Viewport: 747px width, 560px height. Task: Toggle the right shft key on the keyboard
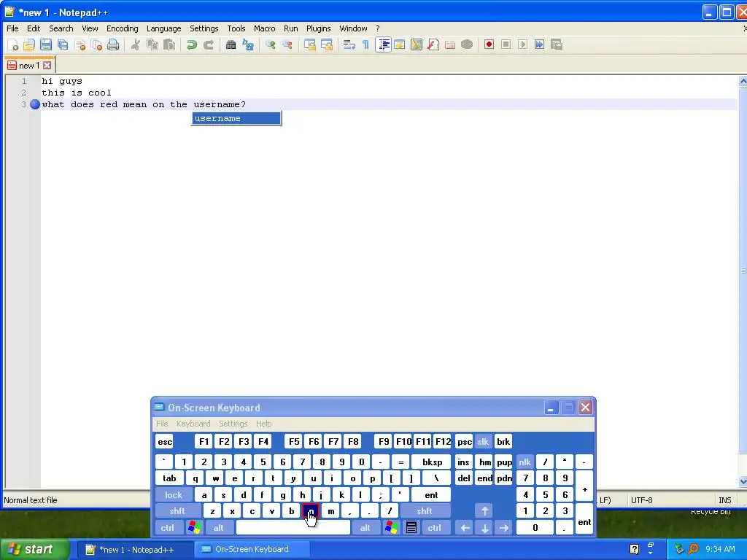click(x=425, y=511)
